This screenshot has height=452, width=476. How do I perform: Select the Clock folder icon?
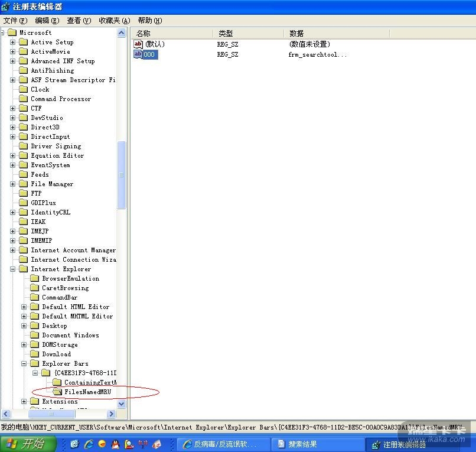pyautogui.click(x=24, y=89)
